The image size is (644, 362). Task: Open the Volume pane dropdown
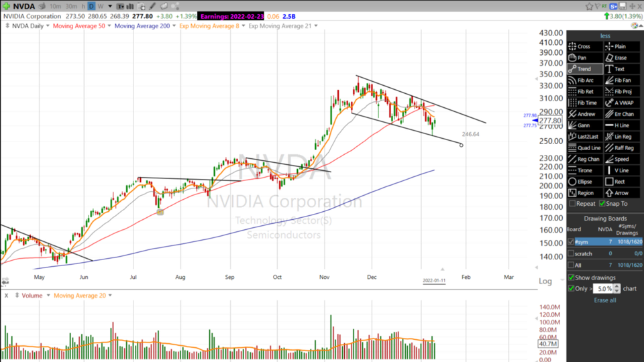click(x=48, y=296)
